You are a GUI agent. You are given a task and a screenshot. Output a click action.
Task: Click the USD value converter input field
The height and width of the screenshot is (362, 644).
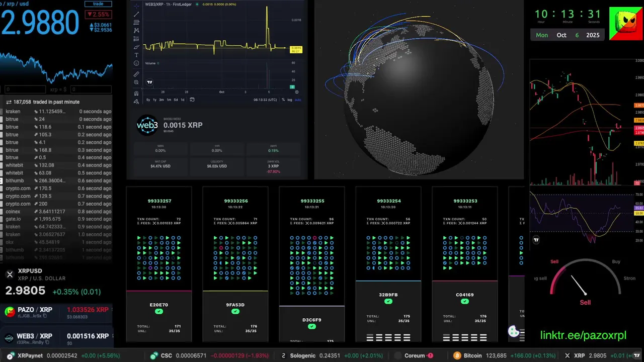coord(91,89)
